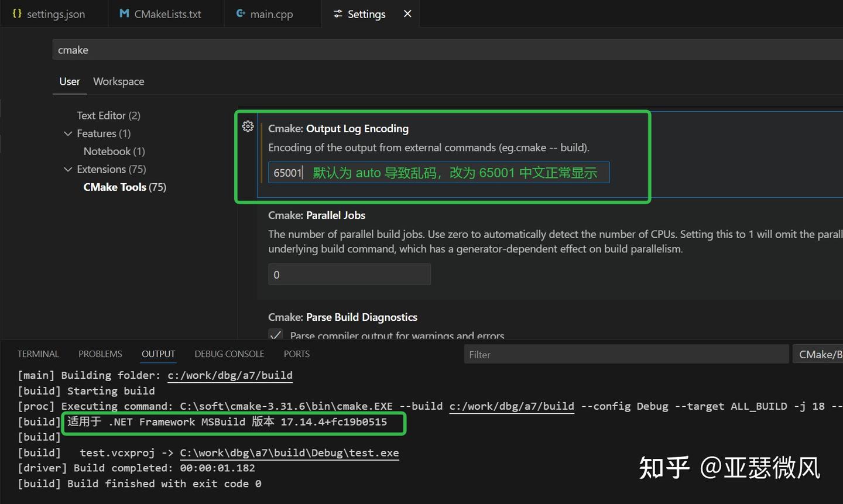Switch to the Workspace settings tab

[118, 81]
